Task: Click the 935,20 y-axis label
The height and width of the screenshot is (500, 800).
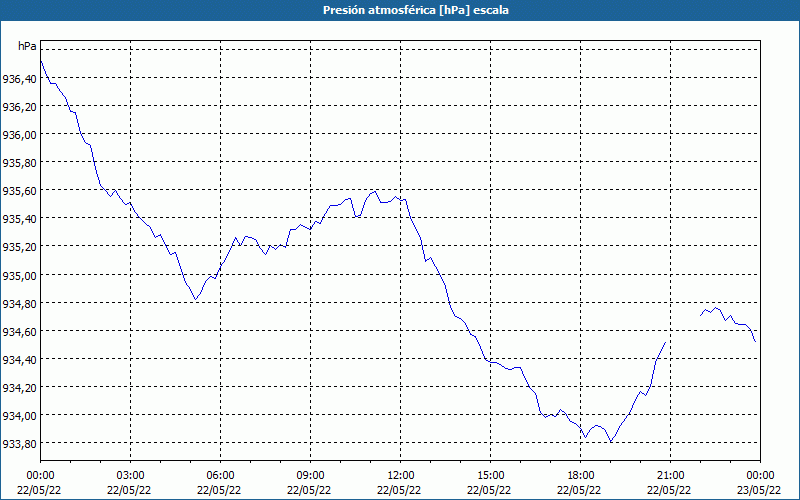Action: tap(19, 247)
